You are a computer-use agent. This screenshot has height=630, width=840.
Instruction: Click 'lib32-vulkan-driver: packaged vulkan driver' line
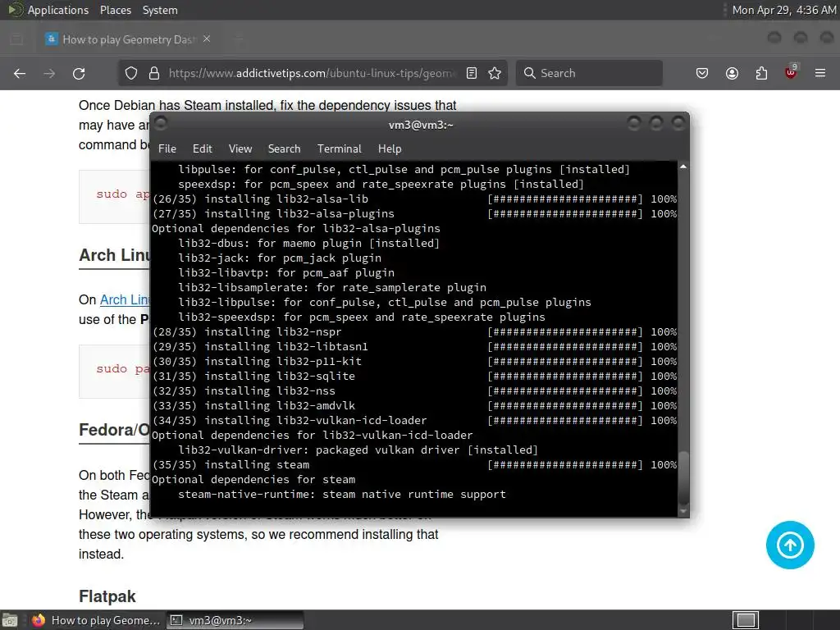click(358, 450)
